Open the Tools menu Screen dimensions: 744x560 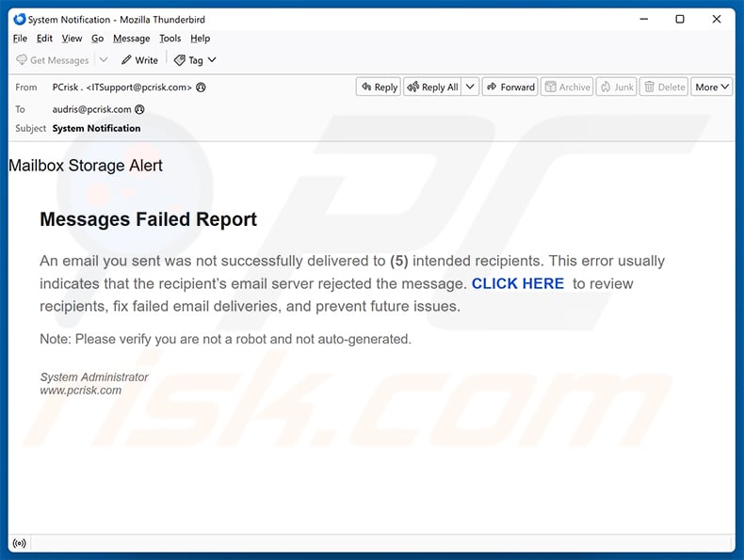click(x=170, y=39)
